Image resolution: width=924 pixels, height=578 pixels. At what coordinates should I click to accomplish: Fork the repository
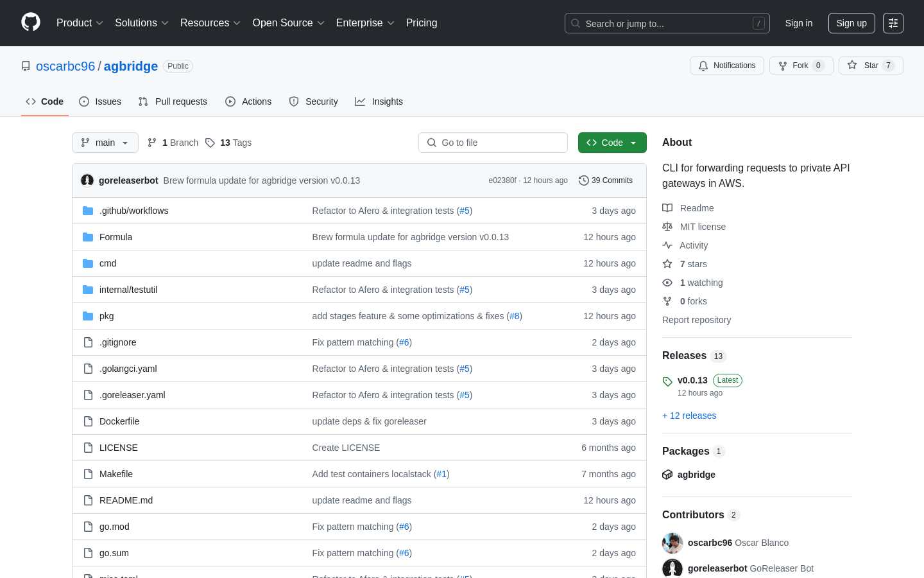click(x=801, y=66)
